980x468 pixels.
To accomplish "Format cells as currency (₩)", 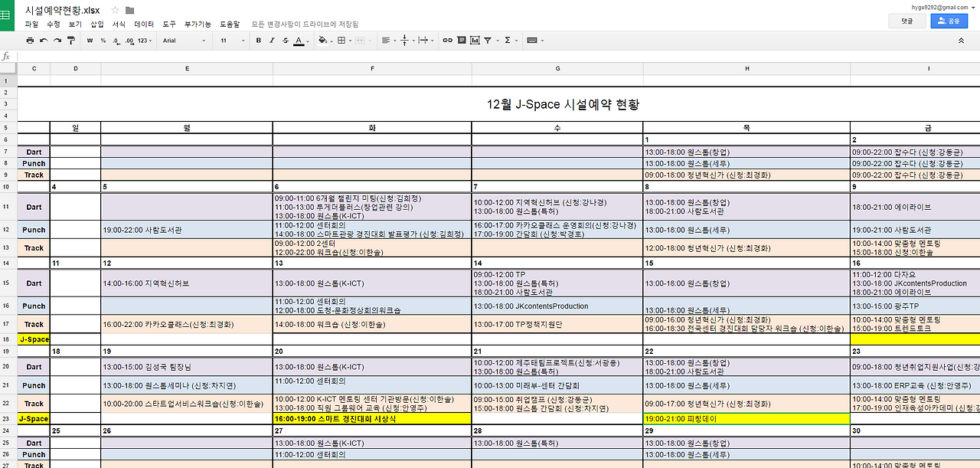I will 90,40.
